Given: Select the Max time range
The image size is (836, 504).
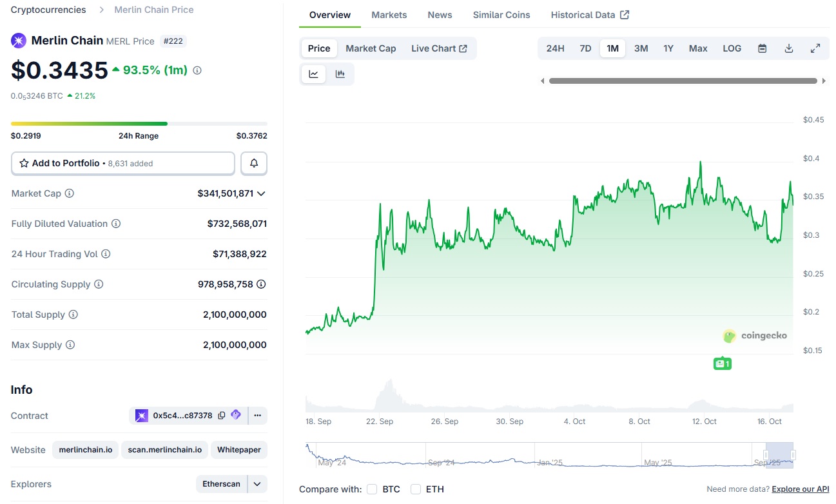Looking at the screenshot, I should click(x=698, y=48).
